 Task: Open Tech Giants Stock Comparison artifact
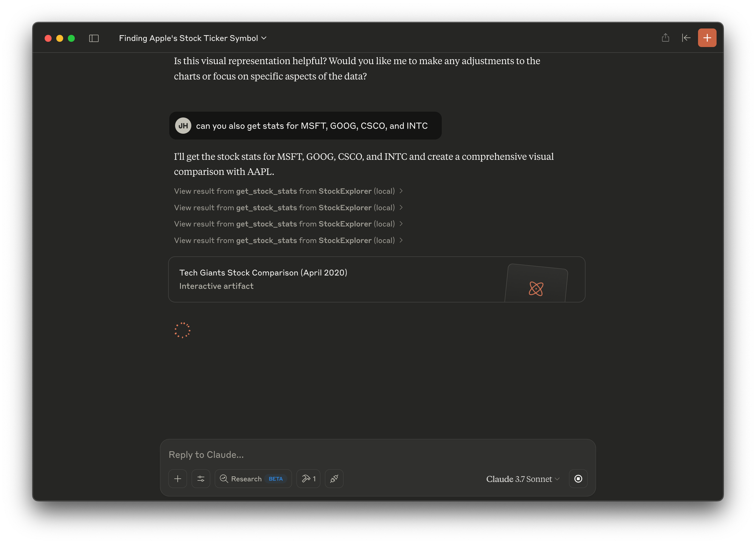tap(376, 279)
